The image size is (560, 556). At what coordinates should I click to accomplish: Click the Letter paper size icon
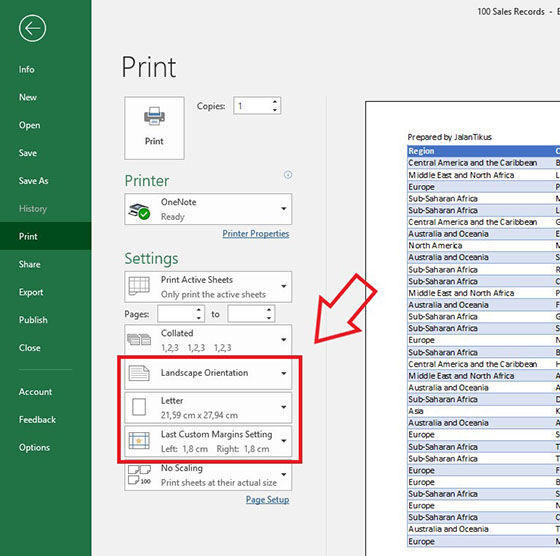pyautogui.click(x=139, y=407)
